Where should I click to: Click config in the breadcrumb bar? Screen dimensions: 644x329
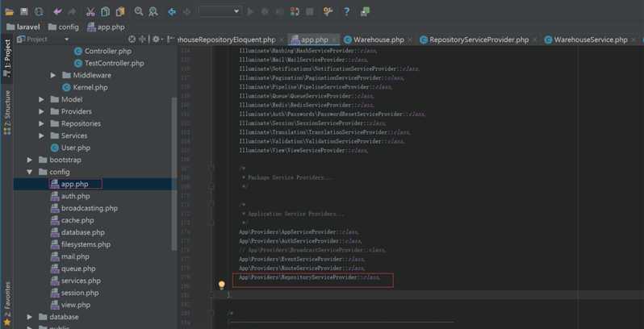[x=63, y=27]
